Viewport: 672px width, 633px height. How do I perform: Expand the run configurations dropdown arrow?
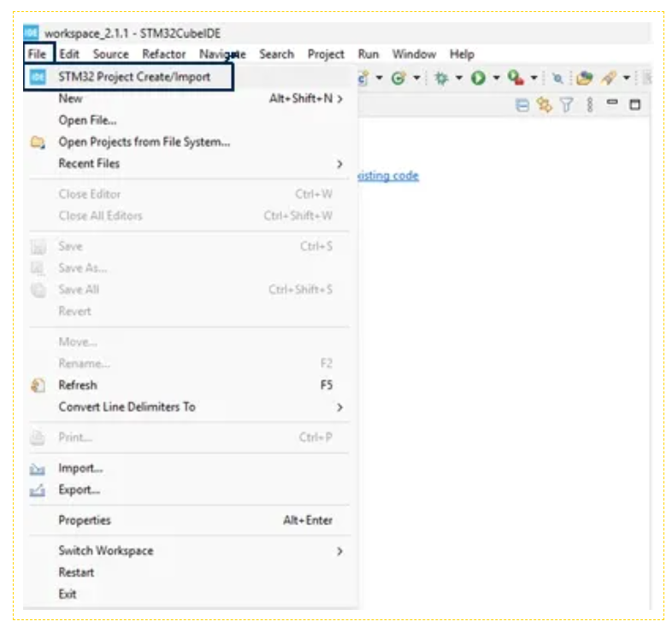[496, 78]
